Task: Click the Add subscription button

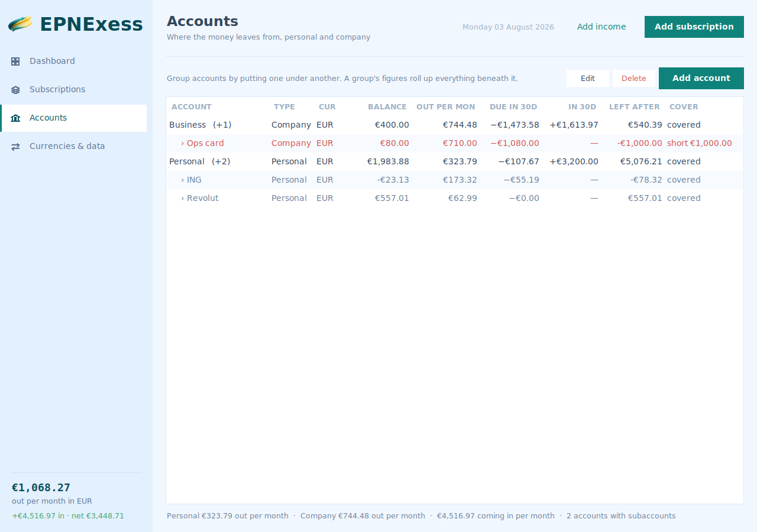Action: pyautogui.click(x=694, y=27)
